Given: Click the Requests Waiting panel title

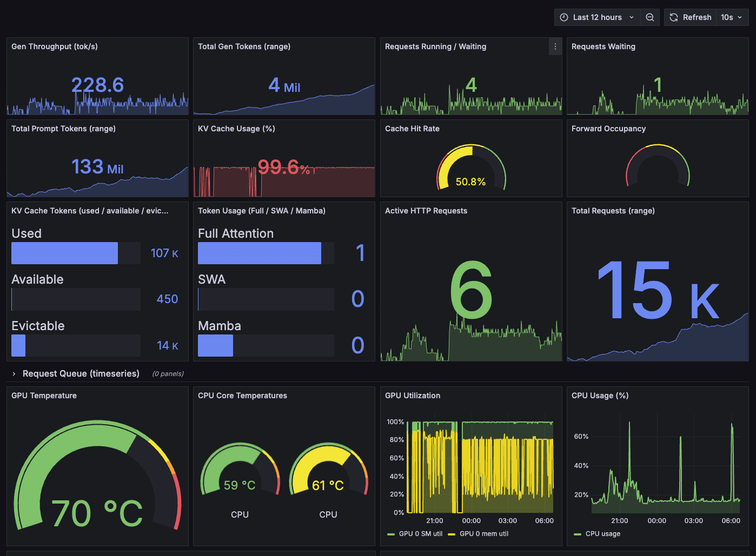Looking at the screenshot, I should point(604,46).
